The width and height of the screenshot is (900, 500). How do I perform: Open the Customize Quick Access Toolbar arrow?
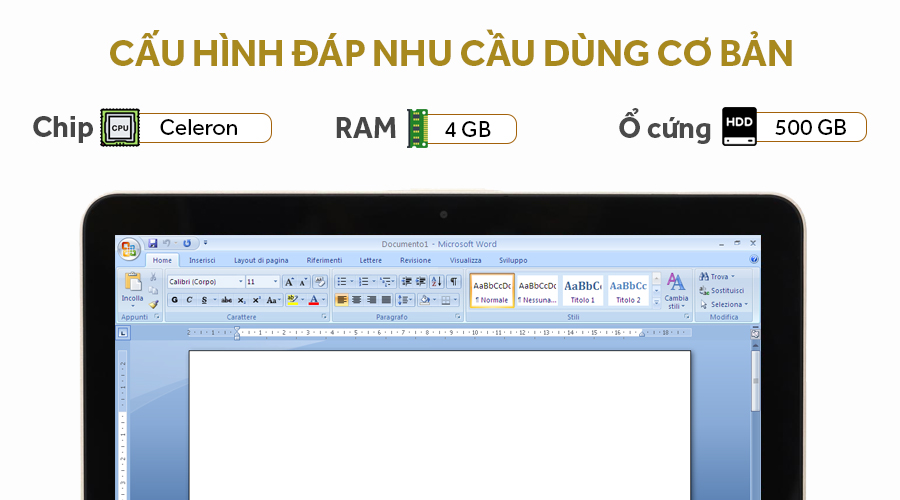pyautogui.click(x=205, y=243)
